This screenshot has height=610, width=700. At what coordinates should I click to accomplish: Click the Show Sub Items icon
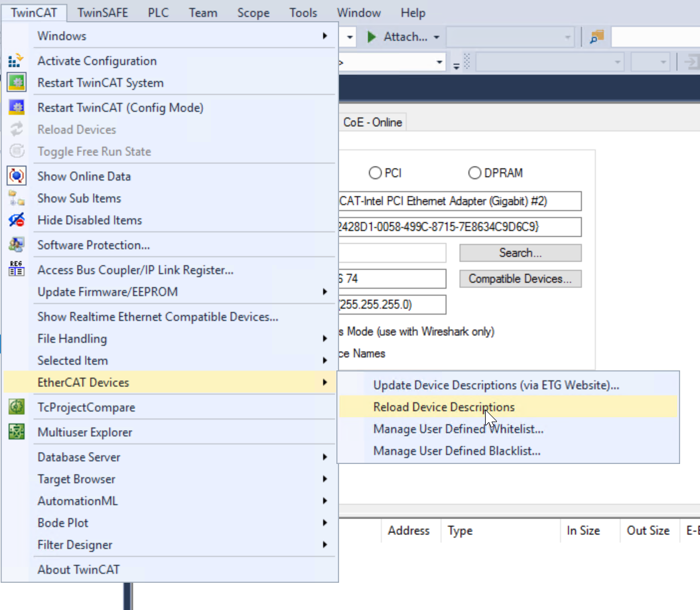[x=17, y=198]
